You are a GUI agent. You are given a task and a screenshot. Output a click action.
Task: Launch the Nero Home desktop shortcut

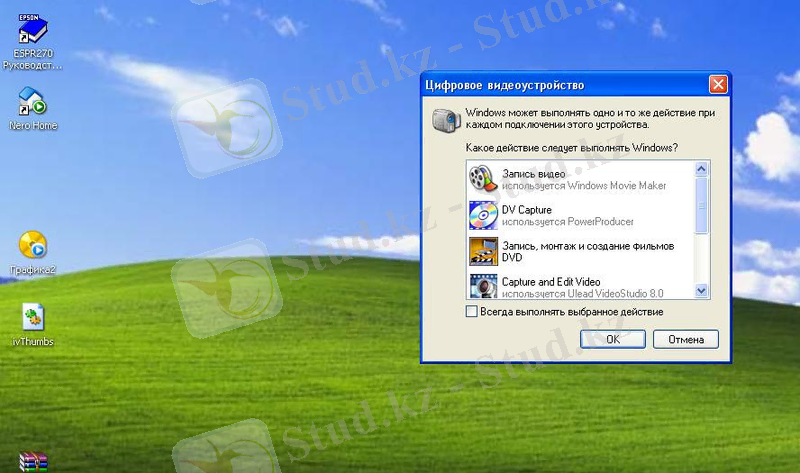click(x=33, y=109)
